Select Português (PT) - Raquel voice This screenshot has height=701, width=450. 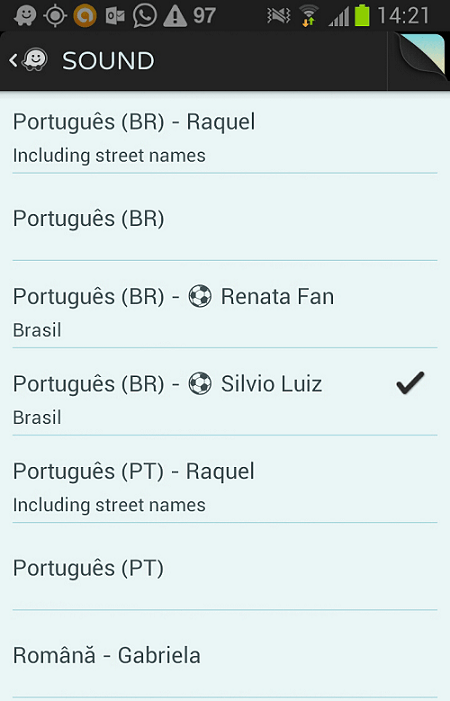pos(225,479)
